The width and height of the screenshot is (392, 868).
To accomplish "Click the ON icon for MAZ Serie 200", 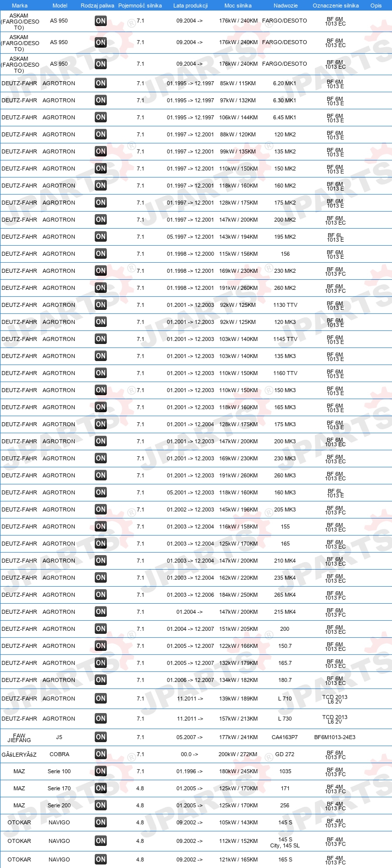I will point(101,805).
